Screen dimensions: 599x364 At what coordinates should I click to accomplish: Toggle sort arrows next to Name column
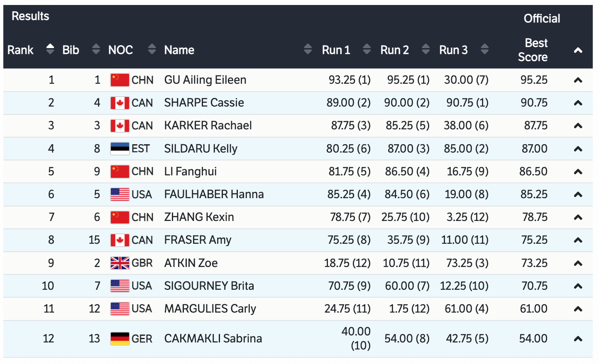[308, 49]
